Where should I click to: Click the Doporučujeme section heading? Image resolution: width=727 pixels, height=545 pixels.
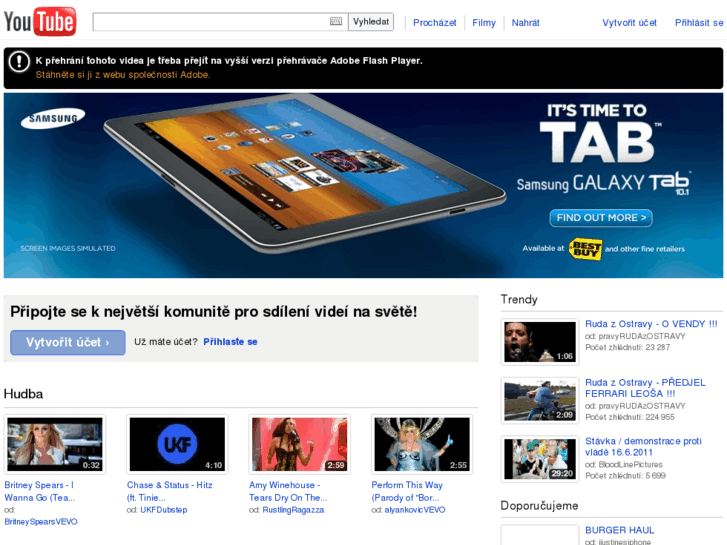[539, 506]
